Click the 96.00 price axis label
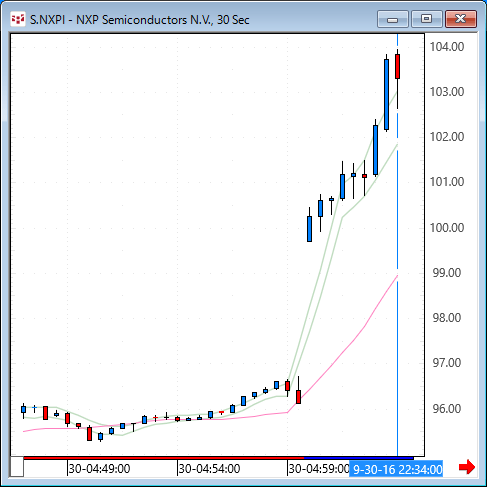 point(447,408)
